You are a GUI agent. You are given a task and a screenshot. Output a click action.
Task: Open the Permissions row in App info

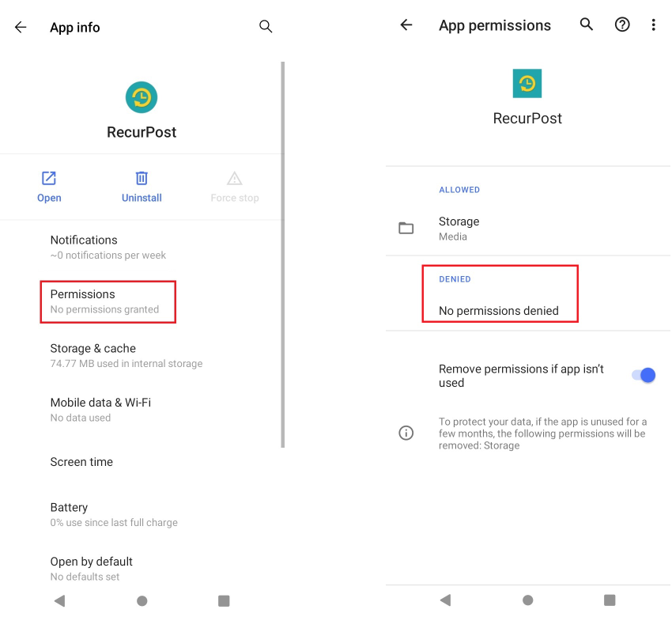pyautogui.click(x=142, y=301)
